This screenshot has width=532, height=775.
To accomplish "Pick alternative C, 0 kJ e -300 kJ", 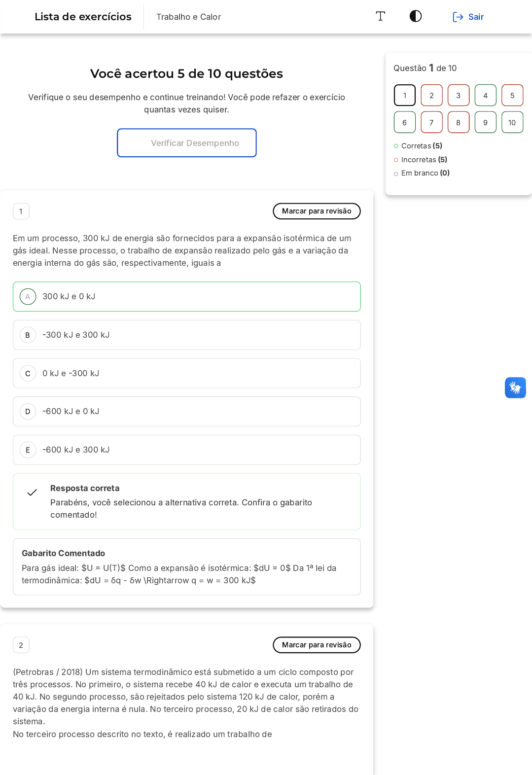I will (x=186, y=373).
